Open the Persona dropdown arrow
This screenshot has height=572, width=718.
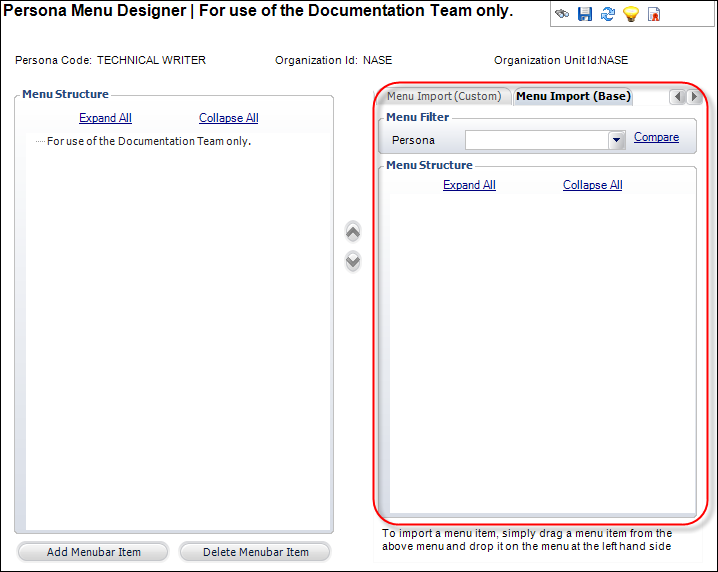(x=616, y=140)
